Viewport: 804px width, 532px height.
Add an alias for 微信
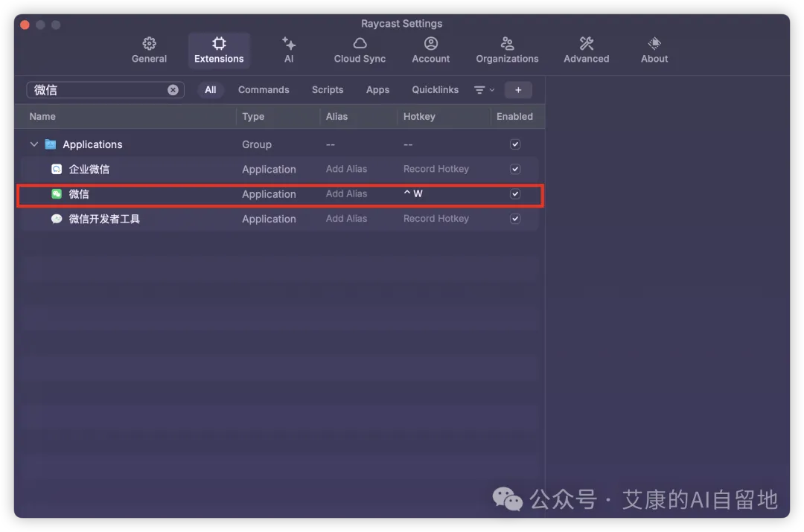(346, 193)
